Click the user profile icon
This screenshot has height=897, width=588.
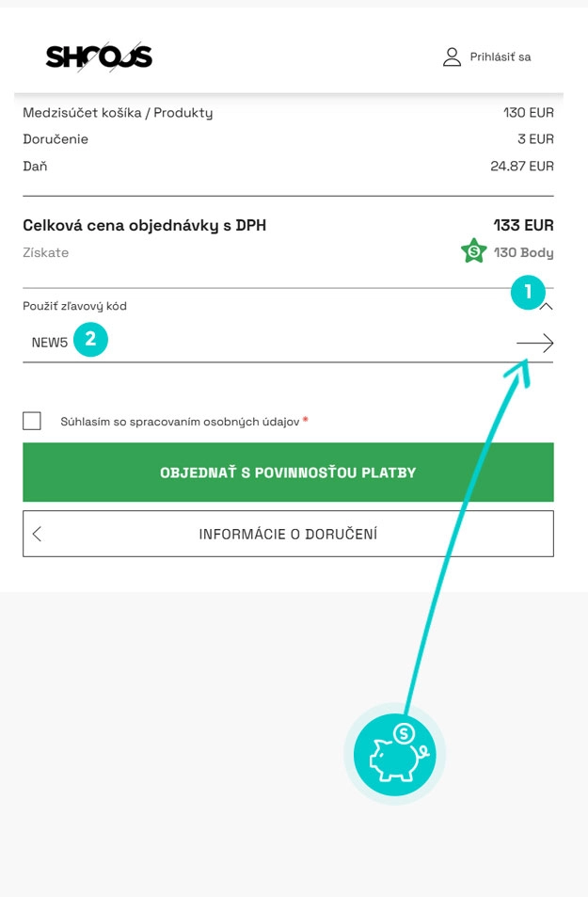click(x=452, y=56)
